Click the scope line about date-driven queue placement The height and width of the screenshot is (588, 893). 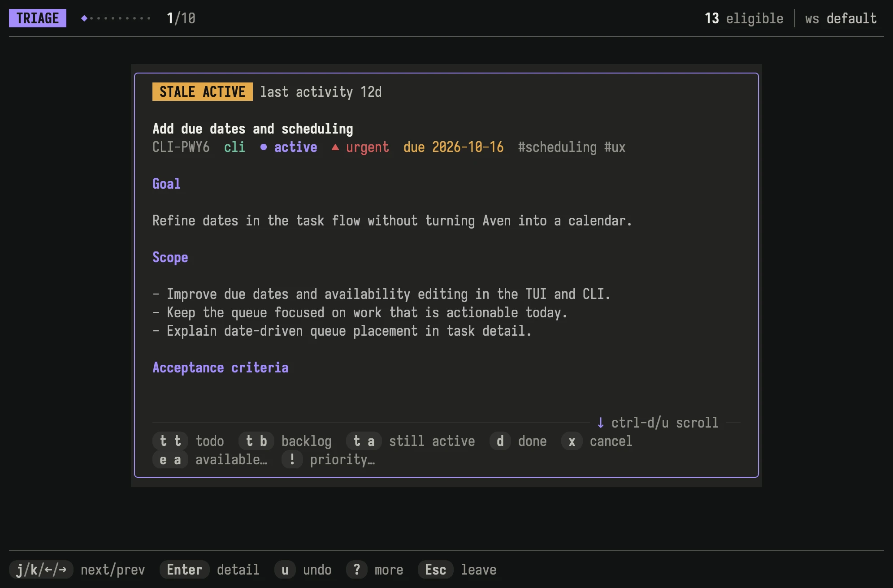pos(342,331)
